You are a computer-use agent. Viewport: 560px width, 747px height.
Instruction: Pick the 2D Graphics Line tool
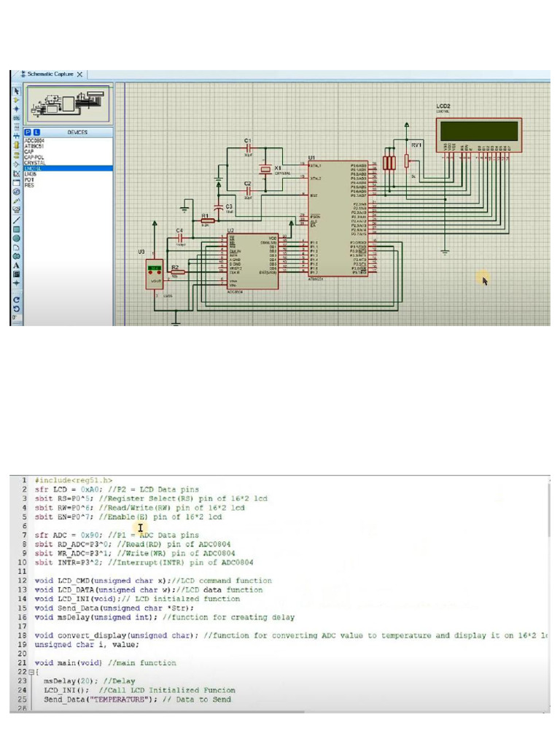click(x=17, y=220)
